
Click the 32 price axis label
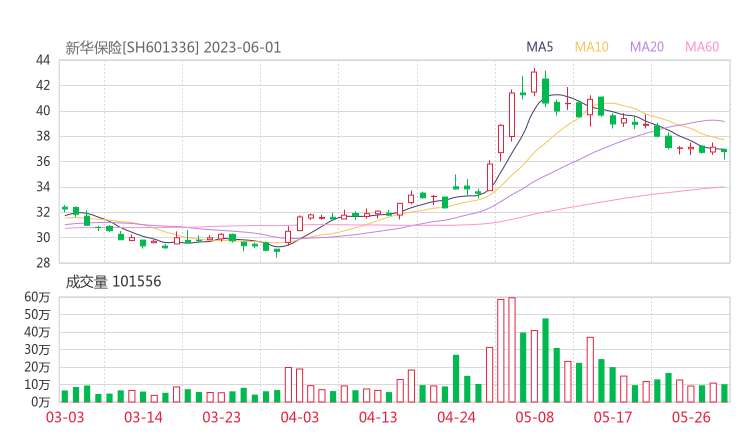(43, 212)
